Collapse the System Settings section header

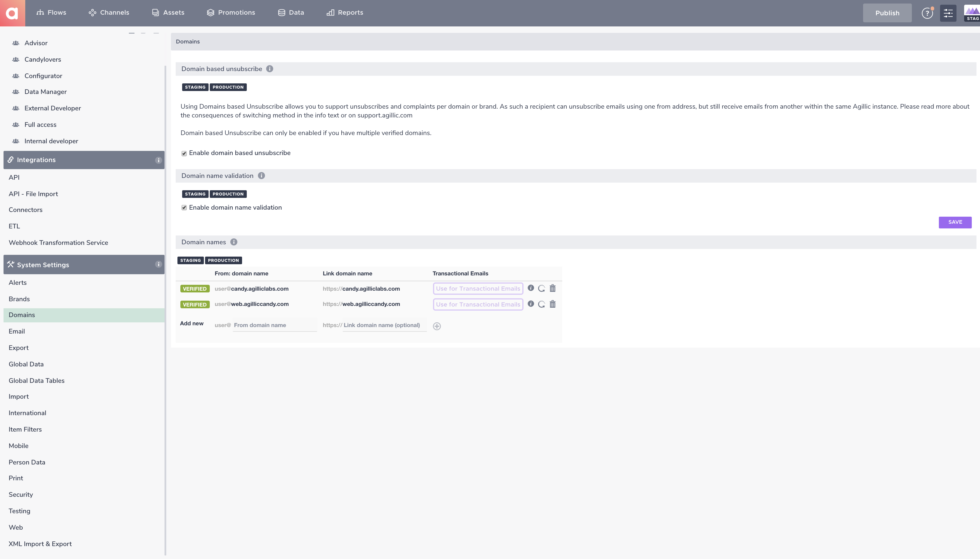point(84,265)
